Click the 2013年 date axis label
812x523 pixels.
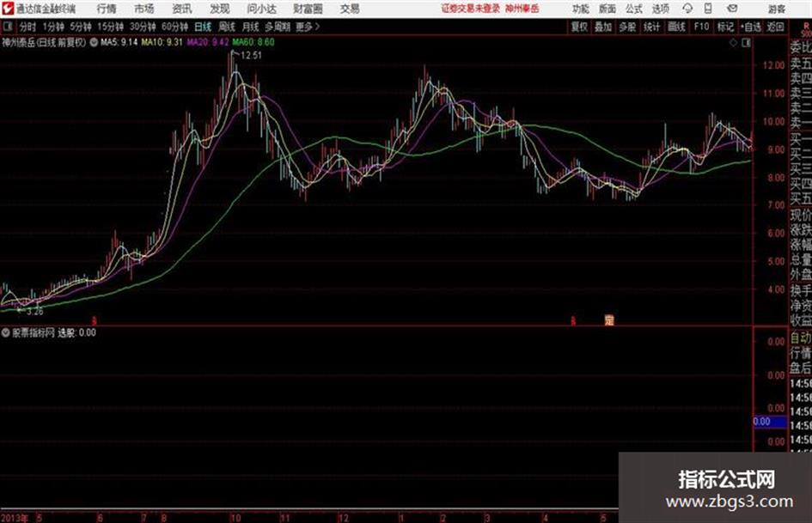(x=15, y=518)
